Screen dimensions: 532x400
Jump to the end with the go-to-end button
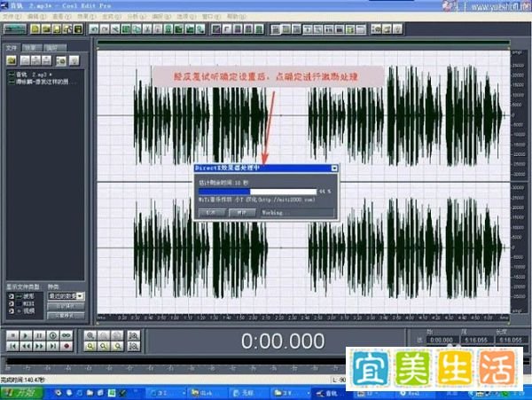[53, 346]
